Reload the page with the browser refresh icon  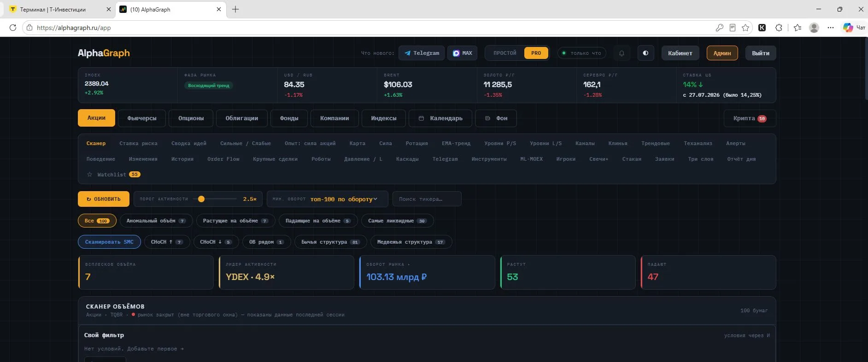pos(12,28)
